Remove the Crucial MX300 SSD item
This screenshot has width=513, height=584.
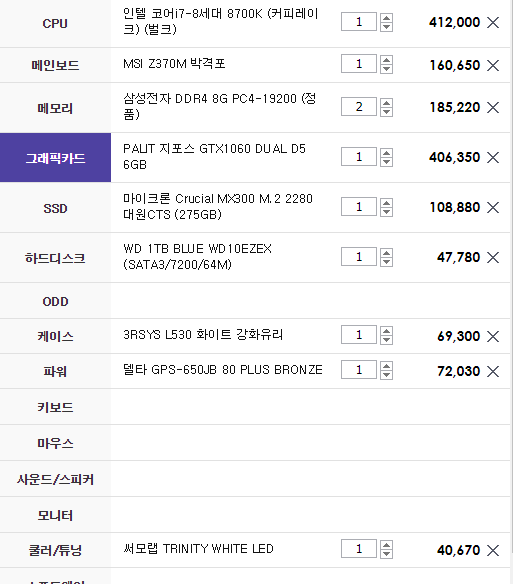coord(493,207)
